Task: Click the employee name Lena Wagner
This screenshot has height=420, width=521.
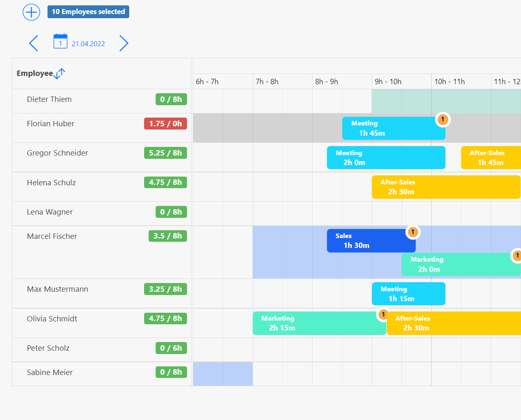Action: point(50,212)
